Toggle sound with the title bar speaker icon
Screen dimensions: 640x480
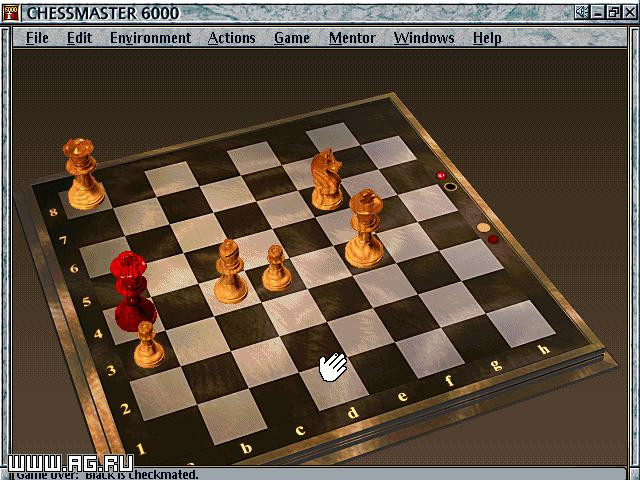pos(581,13)
